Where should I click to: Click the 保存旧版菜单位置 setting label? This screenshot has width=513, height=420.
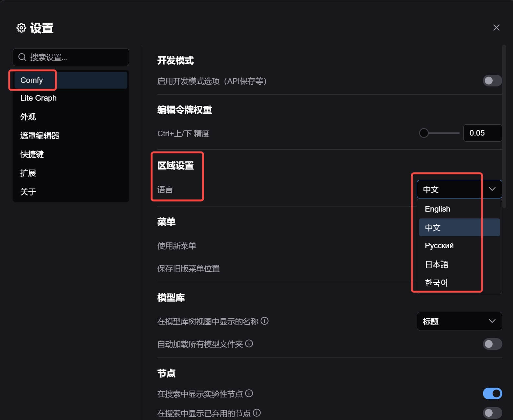188,269
